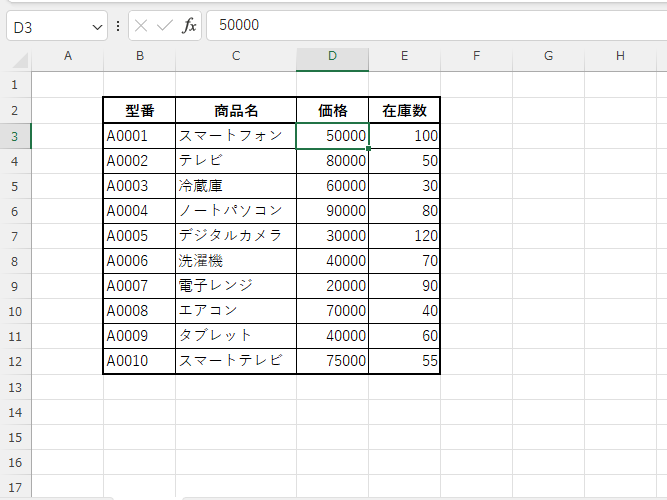Select stock cell 100
667x500 pixels.
pyautogui.click(x=404, y=136)
